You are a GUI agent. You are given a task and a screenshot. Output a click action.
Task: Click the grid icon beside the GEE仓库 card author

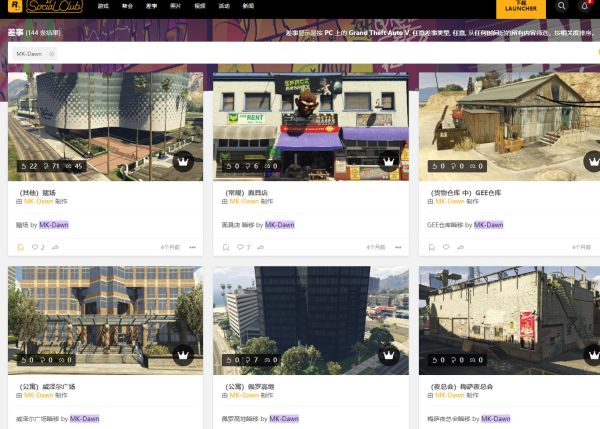430,201
